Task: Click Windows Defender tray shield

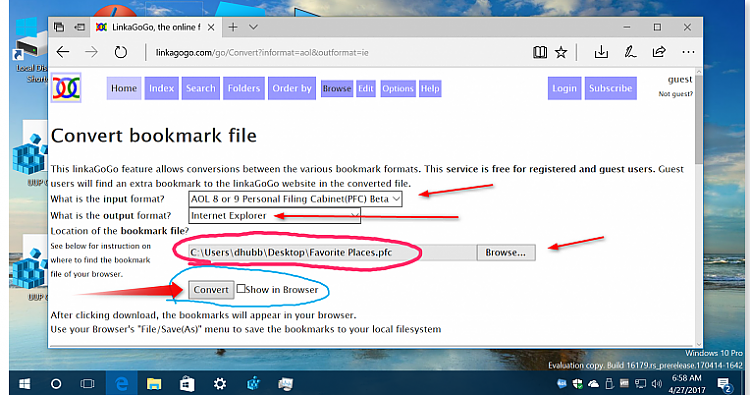Action: point(578,384)
